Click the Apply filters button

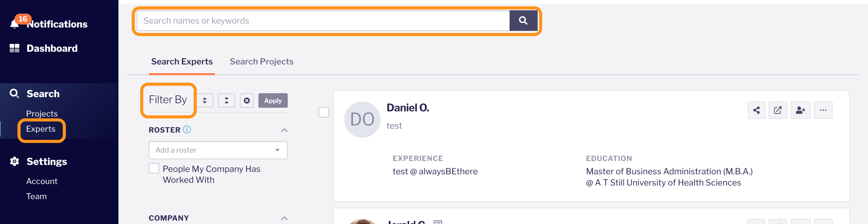[273, 100]
